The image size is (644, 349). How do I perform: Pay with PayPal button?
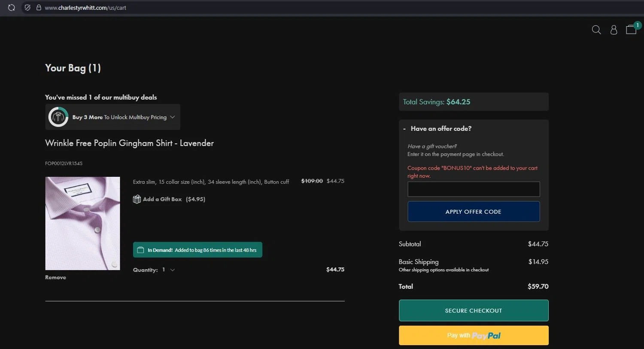[x=474, y=335]
